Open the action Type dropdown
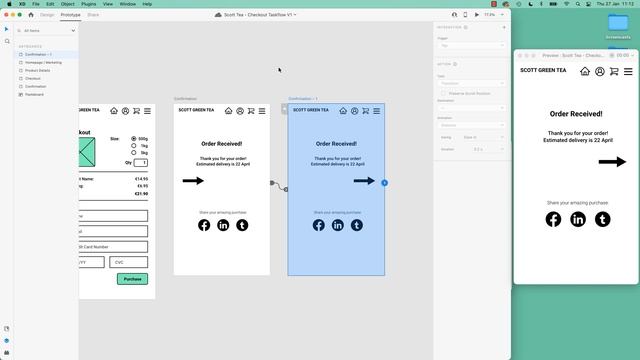 472,83
